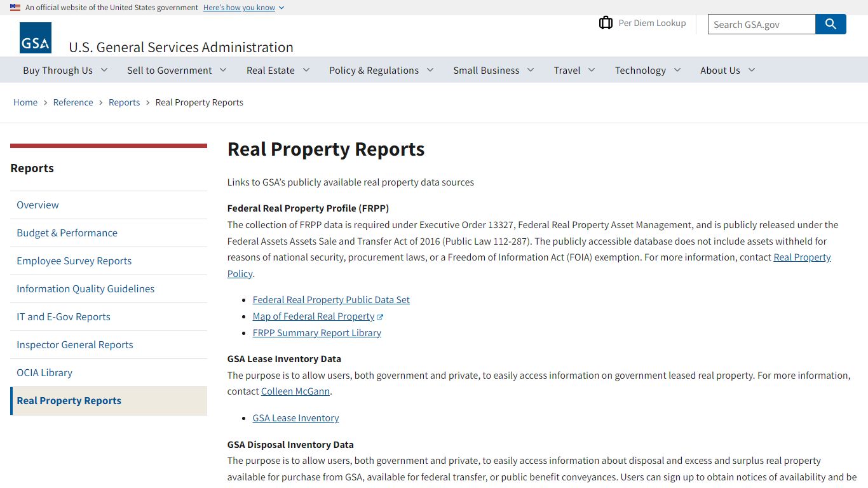Open the Real Estate dropdown menu
Screen dimensions: 868x488
(x=278, y=70)
